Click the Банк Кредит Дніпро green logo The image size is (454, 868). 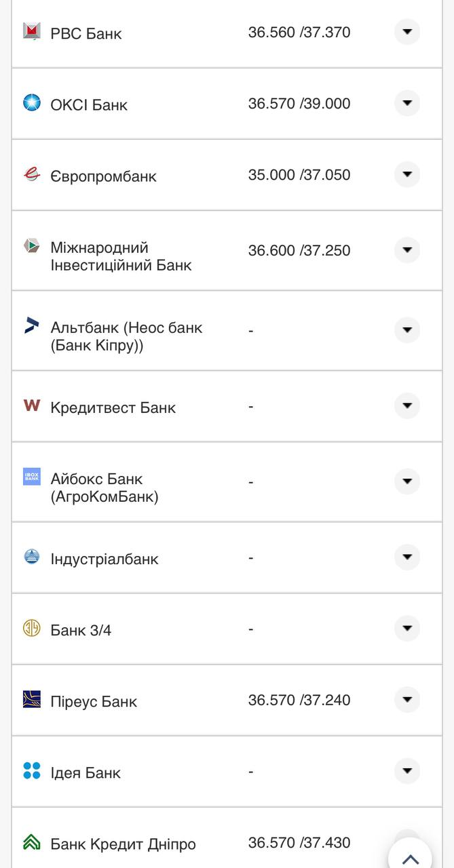click(x=31, y=842)
